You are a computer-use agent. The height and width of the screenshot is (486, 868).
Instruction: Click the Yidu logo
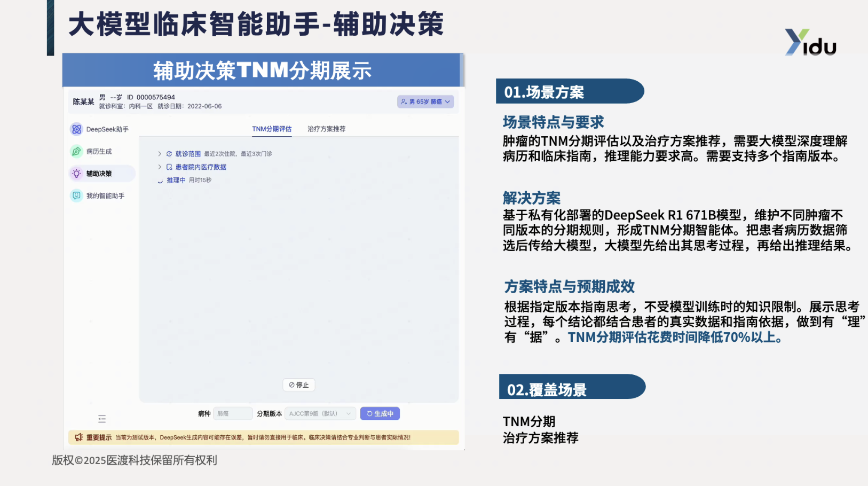click(810, 43)
